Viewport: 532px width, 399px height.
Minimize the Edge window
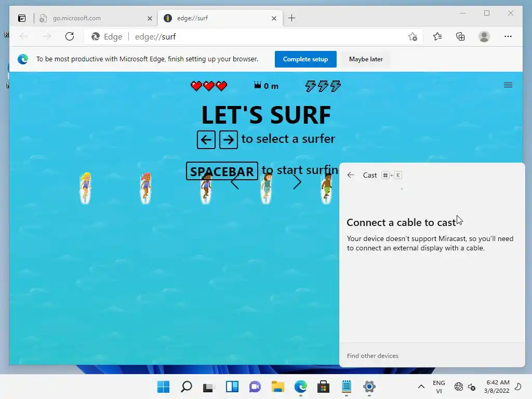click(462, 13)
